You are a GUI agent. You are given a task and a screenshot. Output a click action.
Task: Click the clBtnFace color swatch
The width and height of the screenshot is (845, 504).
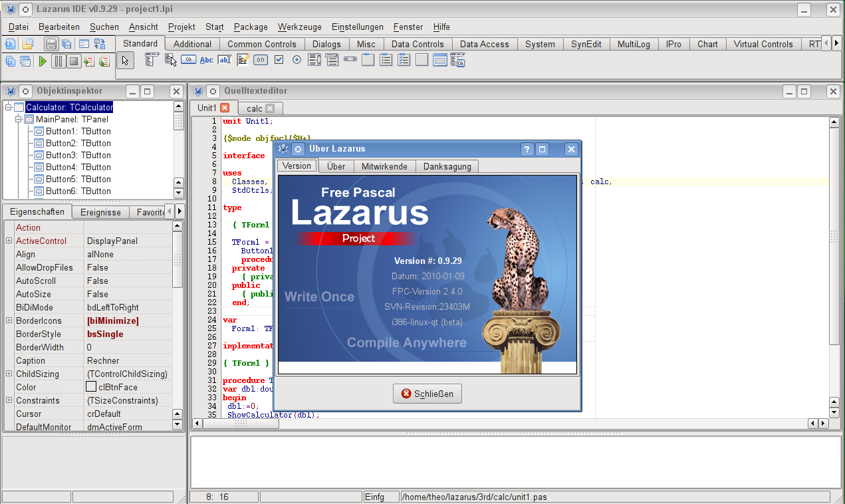tap(91, 387)
